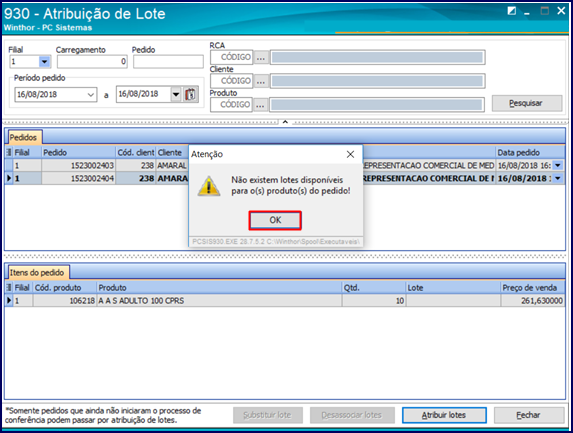Screen dimensions: 573x433
Task: Click the Cód. produto column header
Action: point(65,288)
